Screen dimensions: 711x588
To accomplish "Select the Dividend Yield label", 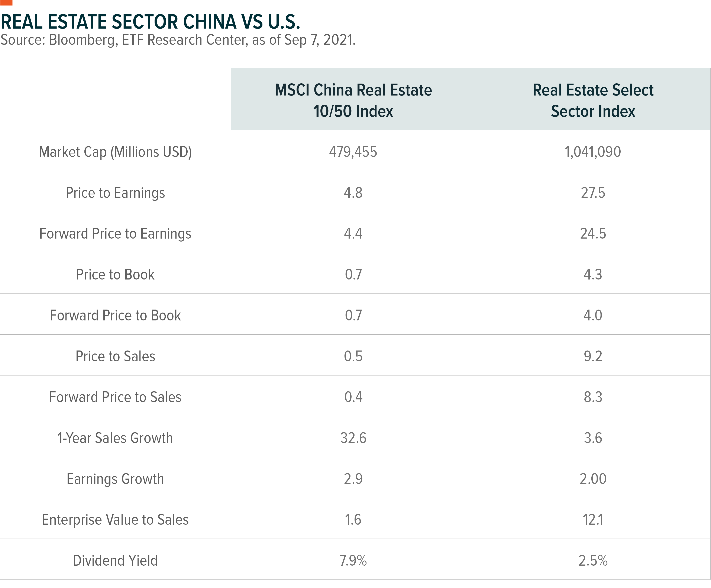I will coord(115,560).
